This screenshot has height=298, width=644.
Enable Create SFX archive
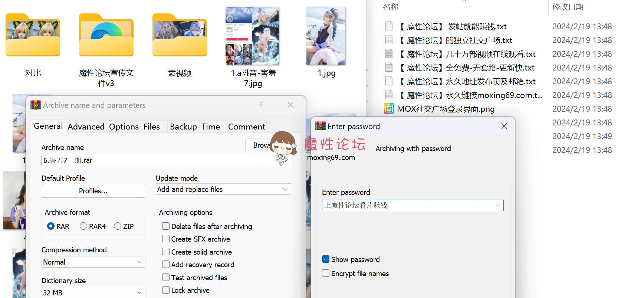click(166, 239)
